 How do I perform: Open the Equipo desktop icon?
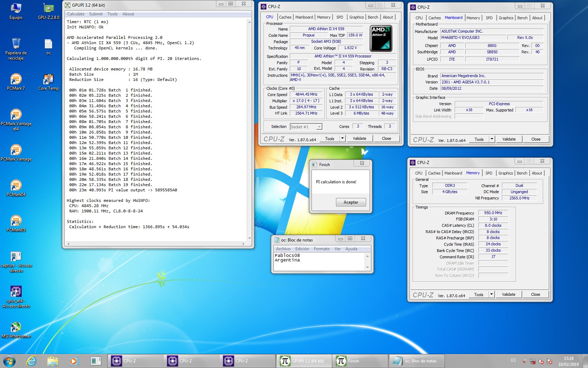tap(16, 11)
